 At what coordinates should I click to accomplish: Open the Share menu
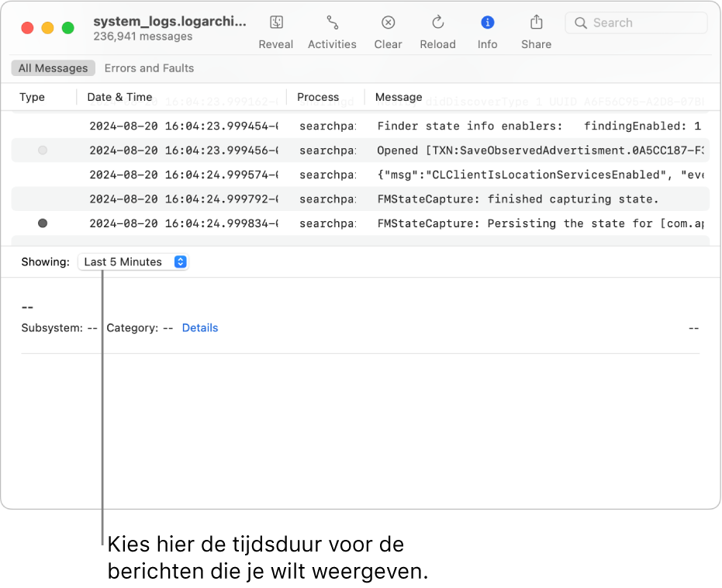click(x=536, y=33)
